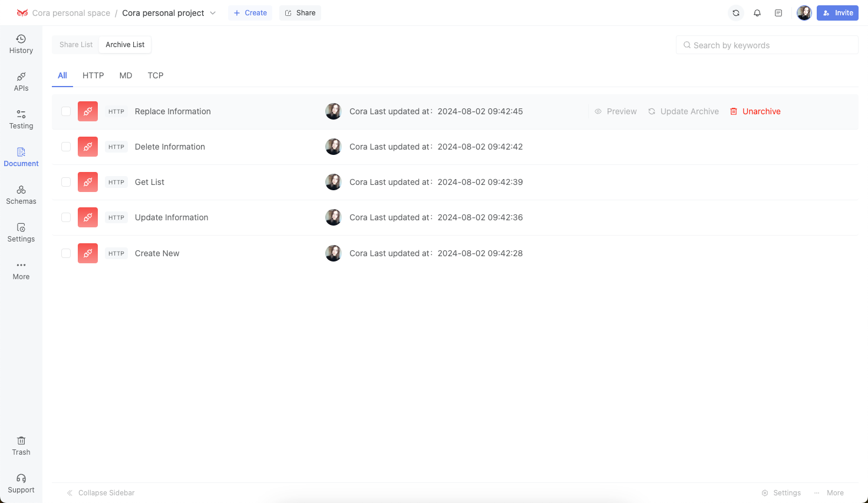Viewport: 868px width, 503px height.
Task: Switch to the All filter tab
Action: [x=62, y=75]
